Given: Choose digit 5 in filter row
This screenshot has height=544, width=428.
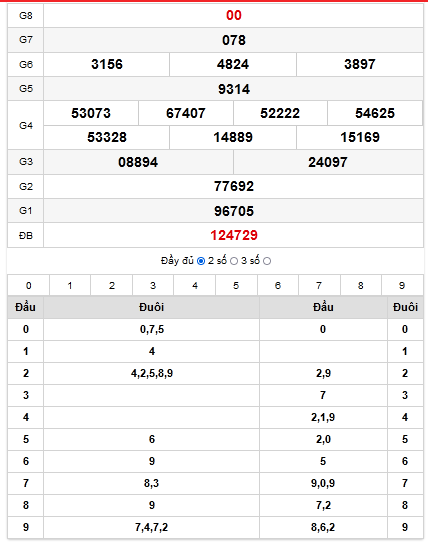Looking at the screenshot, I should point(236,286).
